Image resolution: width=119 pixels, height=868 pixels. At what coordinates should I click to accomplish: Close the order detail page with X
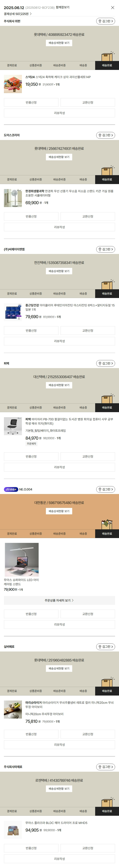point(113,7)
